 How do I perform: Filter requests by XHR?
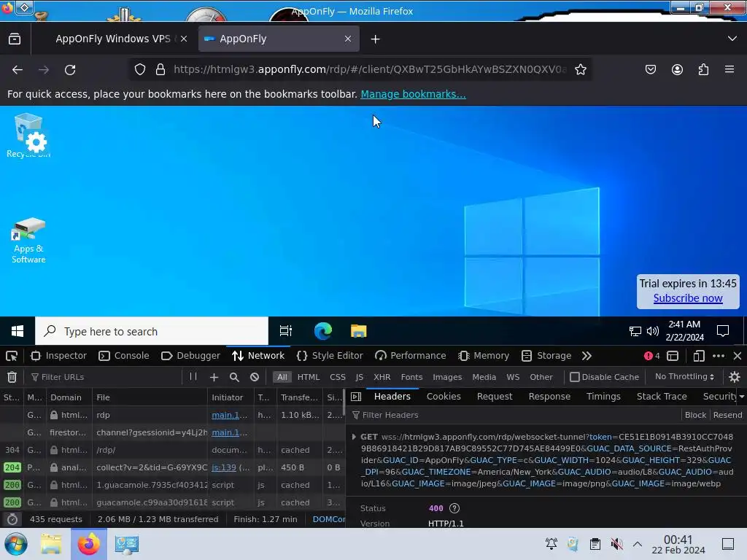(382, 377)
